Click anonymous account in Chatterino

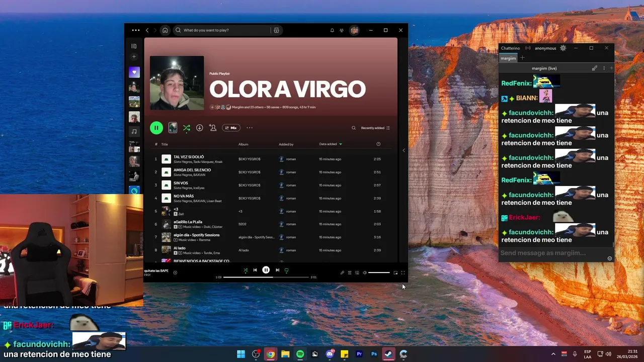point(545,48)
